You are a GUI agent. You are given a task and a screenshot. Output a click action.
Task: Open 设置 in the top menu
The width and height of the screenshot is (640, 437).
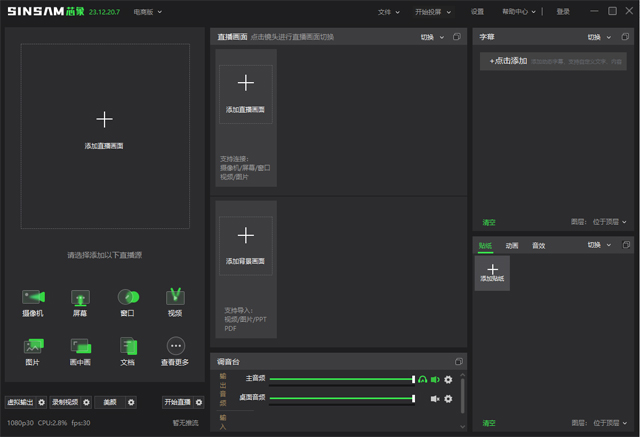[477, 12]
